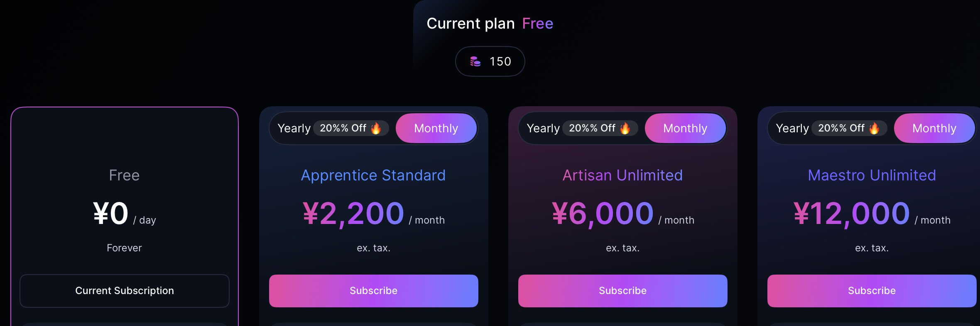Image resolution: width=980 pixels, height=326 pixels.
Task: Click the coins icon beside 150
Action: click(475, 61)
